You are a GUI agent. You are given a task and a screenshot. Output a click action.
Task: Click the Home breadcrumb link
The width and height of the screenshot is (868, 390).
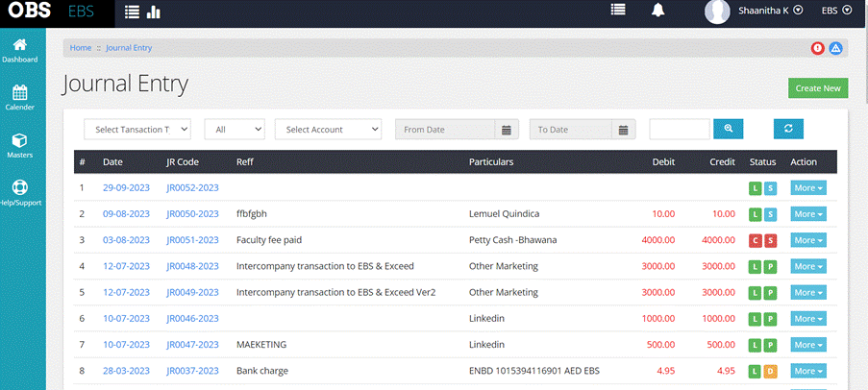(x=81, y=48)
